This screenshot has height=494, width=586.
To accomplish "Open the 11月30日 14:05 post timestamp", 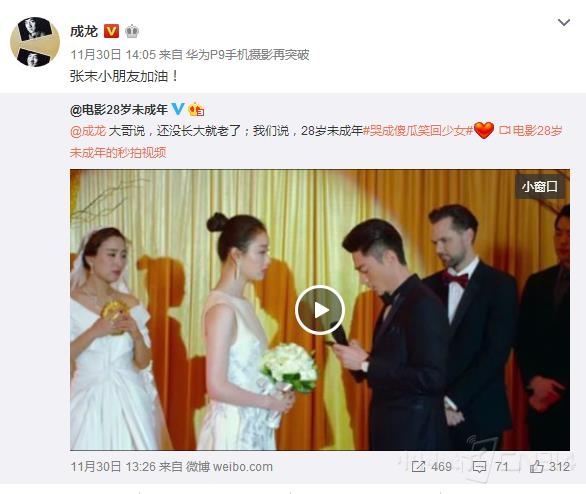I will 113,55.
